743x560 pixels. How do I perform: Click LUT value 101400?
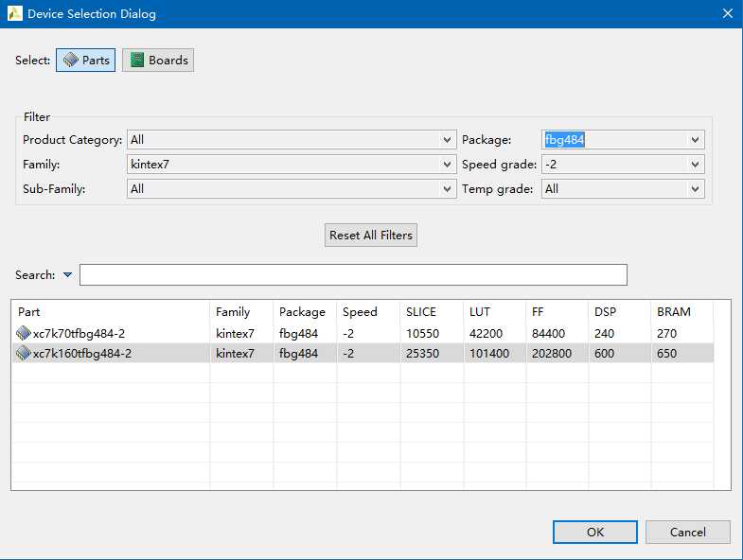point(489,354)
